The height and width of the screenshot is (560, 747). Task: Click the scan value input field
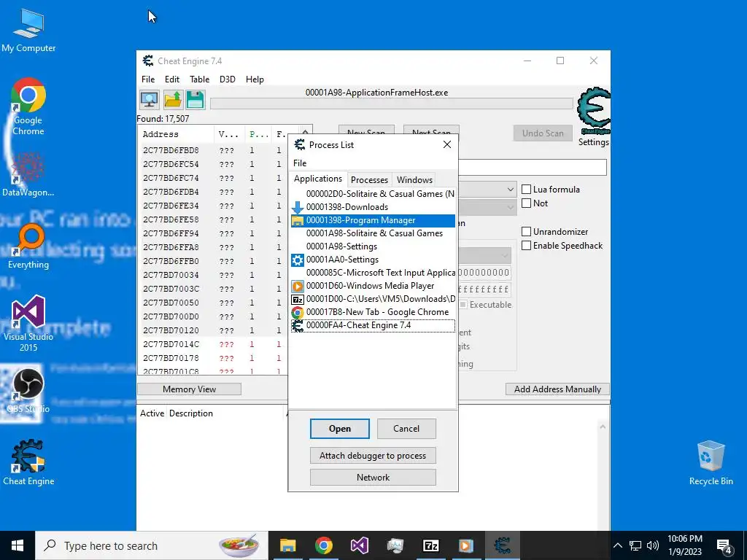(532, 167)
